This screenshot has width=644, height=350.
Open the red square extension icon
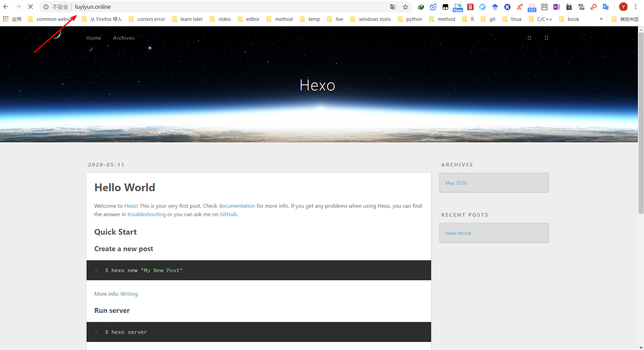(x=471, y=7)
